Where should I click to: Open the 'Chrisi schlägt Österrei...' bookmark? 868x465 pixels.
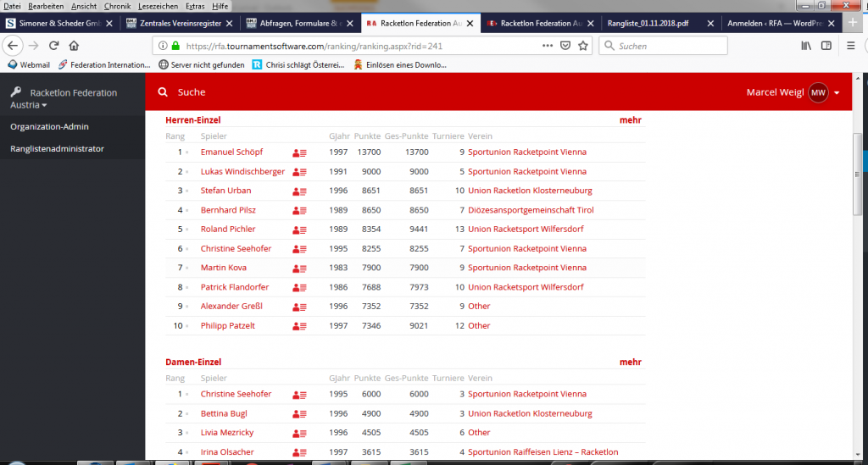298,64
